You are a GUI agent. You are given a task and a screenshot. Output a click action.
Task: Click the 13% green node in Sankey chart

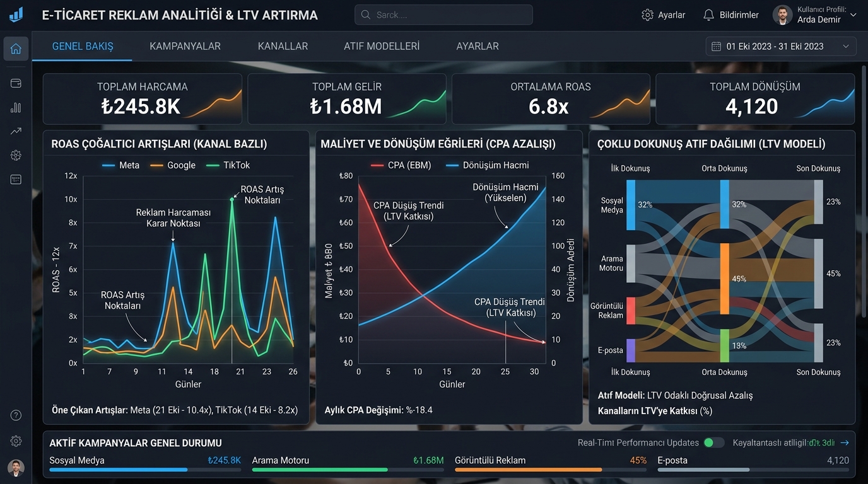pos(725,345)
